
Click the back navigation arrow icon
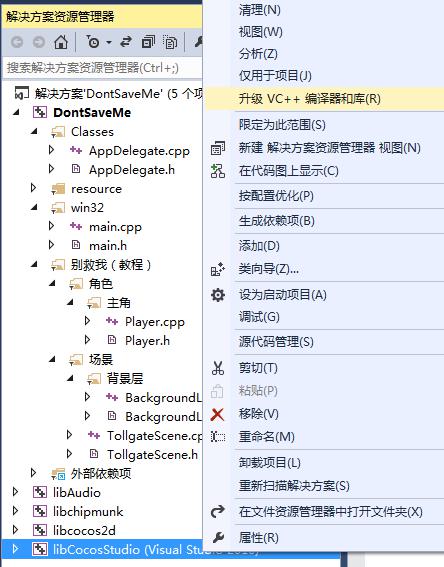click(x=17, y=42)
